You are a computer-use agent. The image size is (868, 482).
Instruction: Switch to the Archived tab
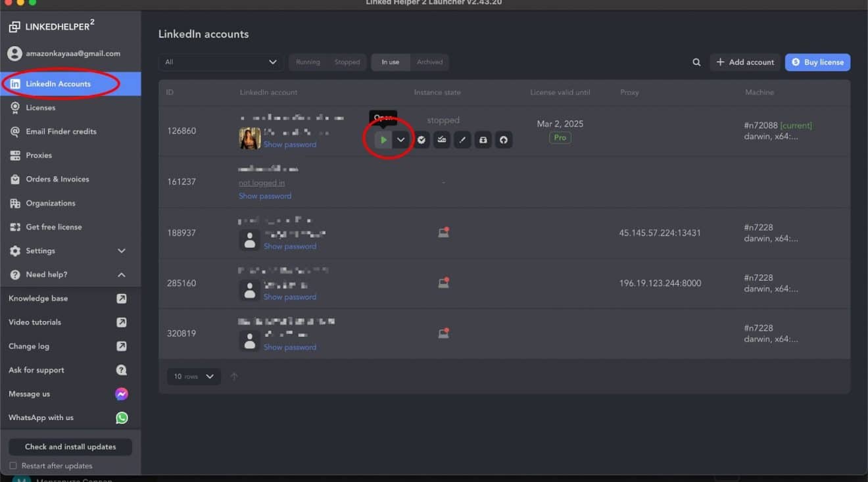[430, 62]
